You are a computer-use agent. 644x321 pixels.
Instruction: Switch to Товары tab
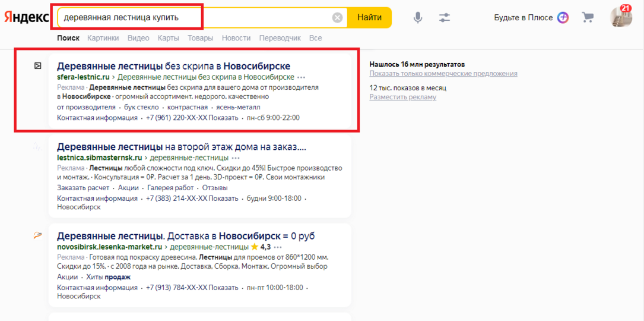[x=201, y=38]
